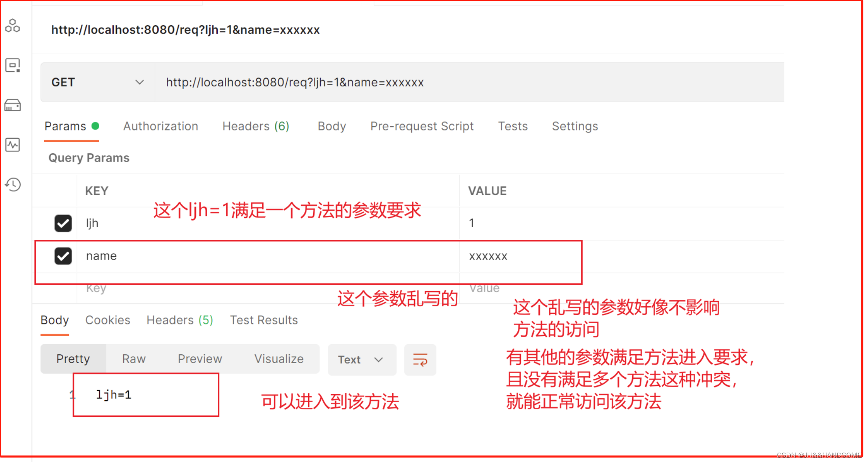Viewport: 868px width, 462px height.
Task: Open the request Headers (6) tab
Action: click(x=256, y=126)
